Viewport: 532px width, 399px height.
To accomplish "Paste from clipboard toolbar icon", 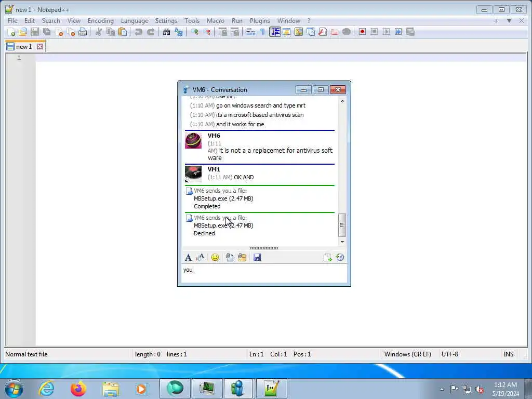I will point(123,32).
